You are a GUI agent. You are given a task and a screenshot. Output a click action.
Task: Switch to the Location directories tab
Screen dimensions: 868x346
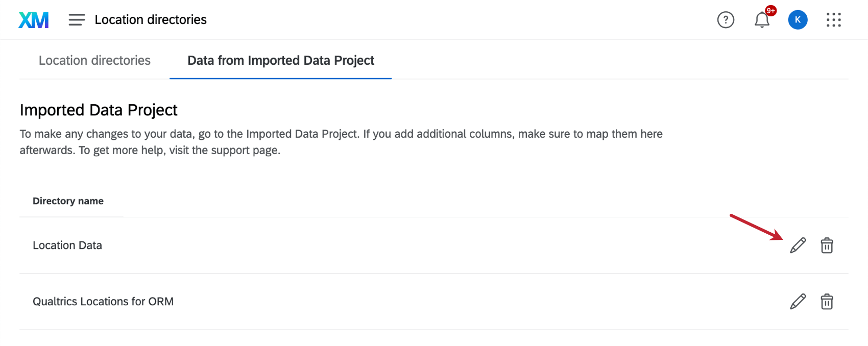pyautogui.click(x=94, y=60)
